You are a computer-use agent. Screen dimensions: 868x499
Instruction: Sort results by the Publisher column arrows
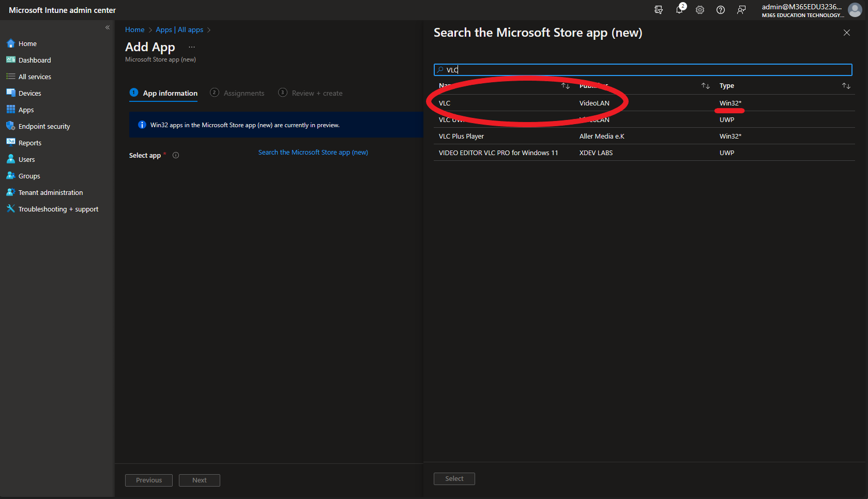point(706,86)
